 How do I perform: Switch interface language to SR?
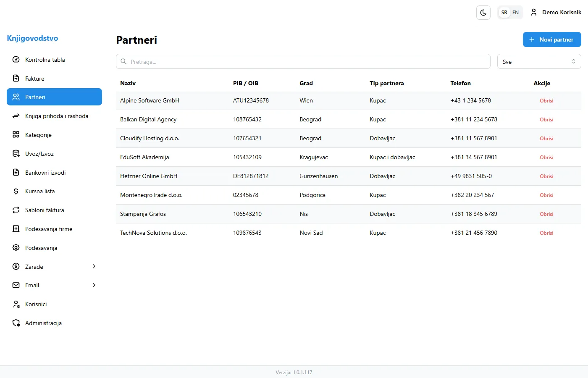pyautogui.click(x=504, y=12)
